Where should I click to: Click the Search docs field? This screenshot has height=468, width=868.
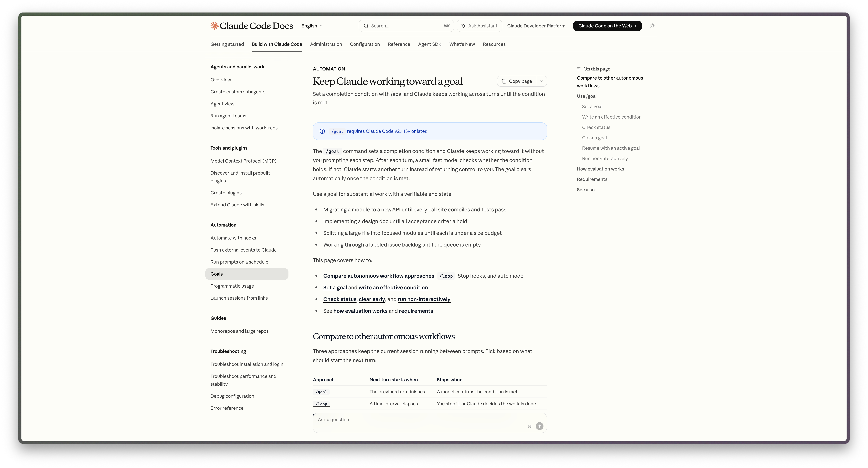[x=406, y=26]
